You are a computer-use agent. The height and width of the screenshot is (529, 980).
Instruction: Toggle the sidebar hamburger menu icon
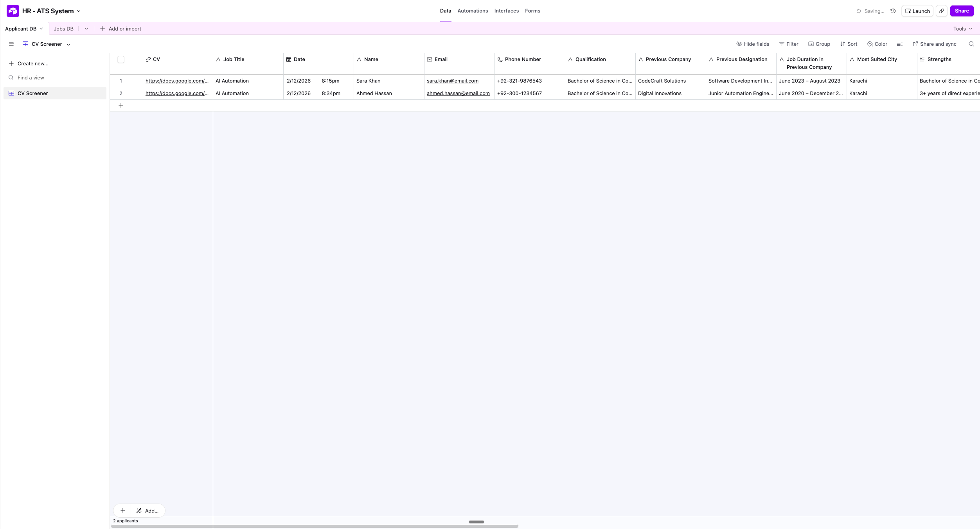click(11, 44)
